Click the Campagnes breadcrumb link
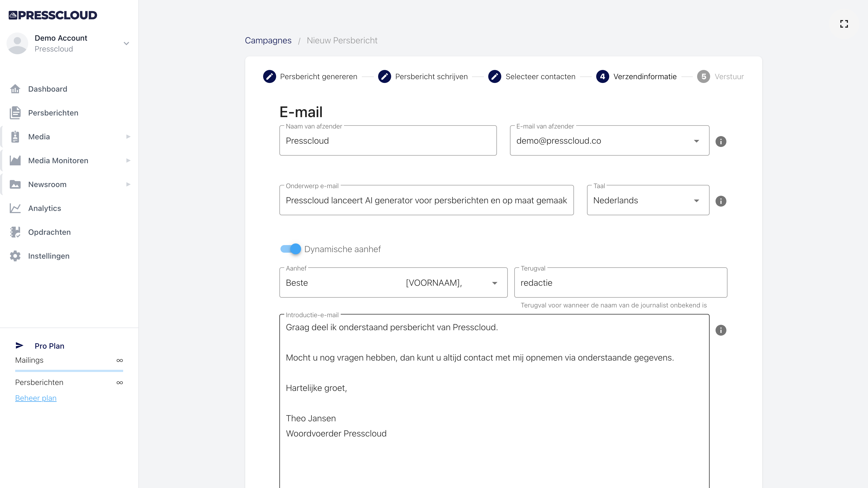This screenshot has height=488, width=868. coord(268,40)
